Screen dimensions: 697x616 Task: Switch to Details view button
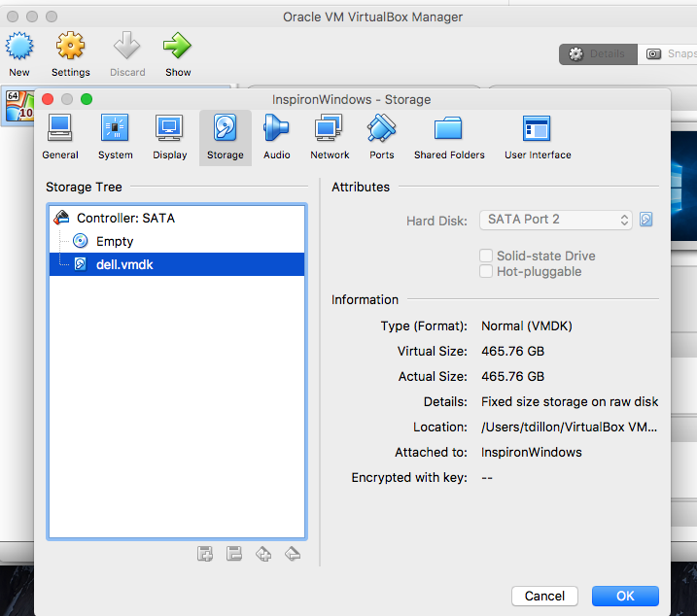point(598,54)
